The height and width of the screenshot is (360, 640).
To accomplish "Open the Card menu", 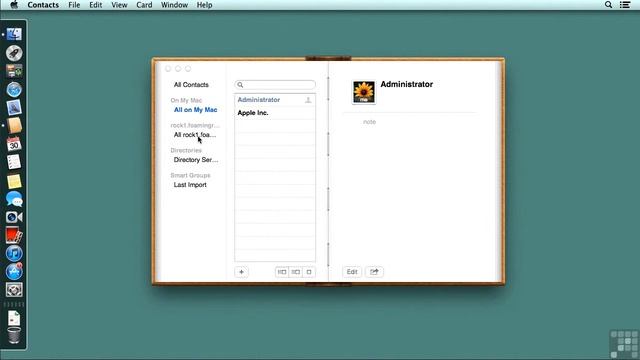I will pyautogui.click(x=144, y=5).
